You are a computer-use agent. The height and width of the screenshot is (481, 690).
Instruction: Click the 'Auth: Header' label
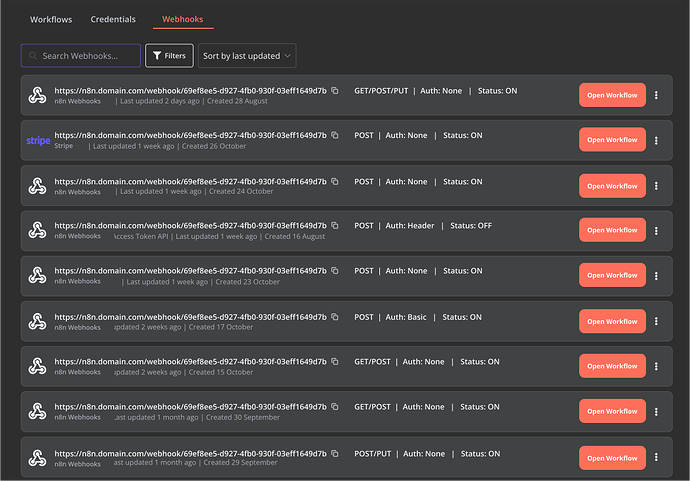pyautogui.click(x=410, y=225)
